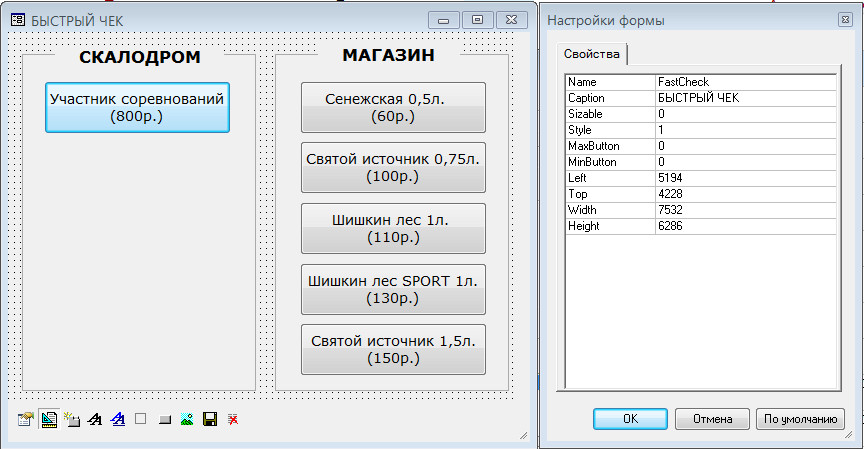
Task: Open form properties icon in bottom toolbar
Action: 25,420
